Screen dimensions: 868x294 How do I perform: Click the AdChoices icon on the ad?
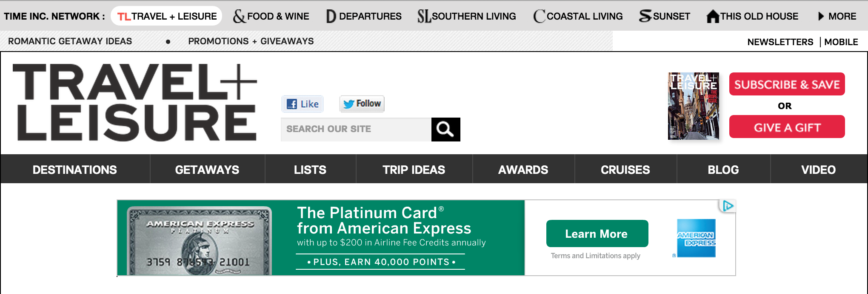pos(728,206)
